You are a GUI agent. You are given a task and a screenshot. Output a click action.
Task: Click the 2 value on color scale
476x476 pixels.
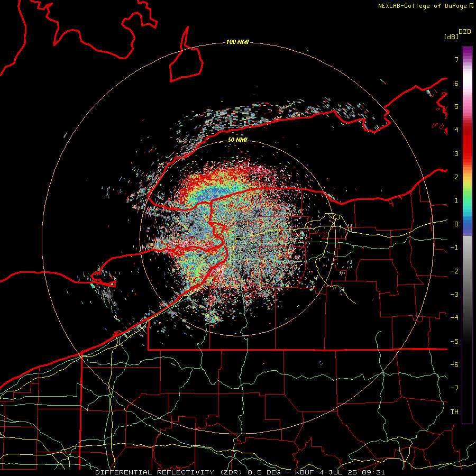click(456, 177)
